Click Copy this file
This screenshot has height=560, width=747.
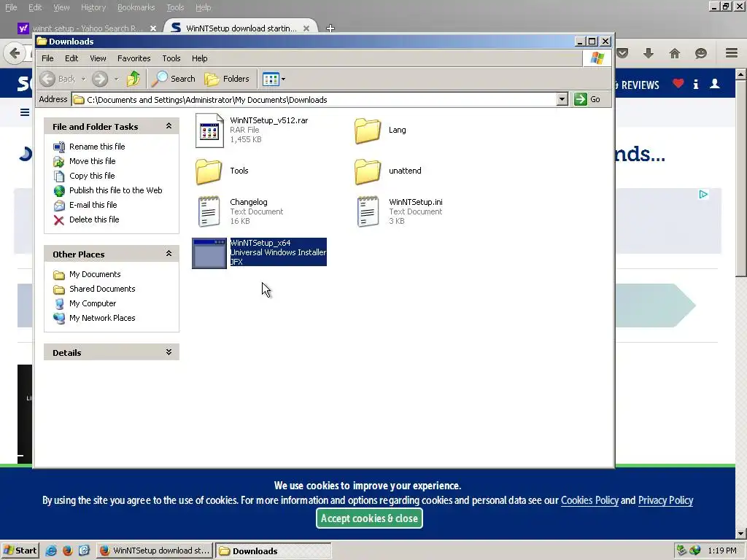pyautogui.click(x=92, y=176)
